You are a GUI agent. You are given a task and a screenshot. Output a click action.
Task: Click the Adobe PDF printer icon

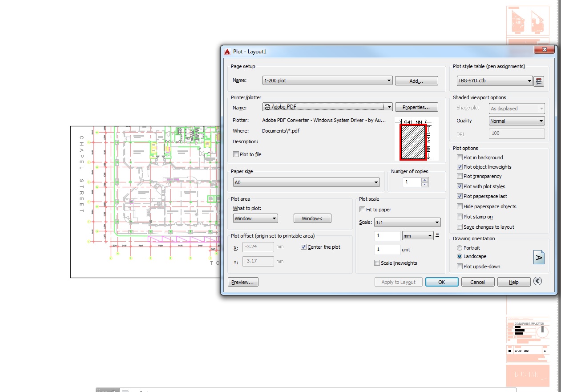[x=267, y=107]
